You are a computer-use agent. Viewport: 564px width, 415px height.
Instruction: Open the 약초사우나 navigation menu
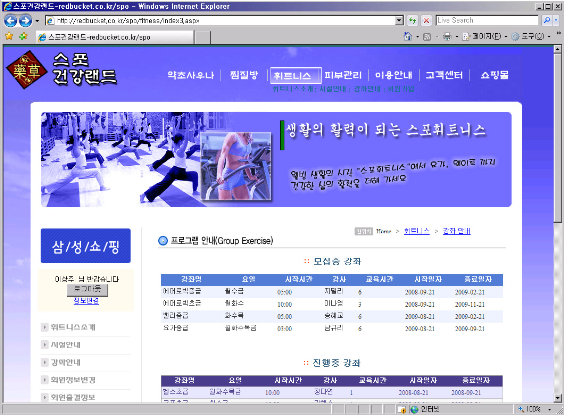pyautogui.click(x=191, y=75)
